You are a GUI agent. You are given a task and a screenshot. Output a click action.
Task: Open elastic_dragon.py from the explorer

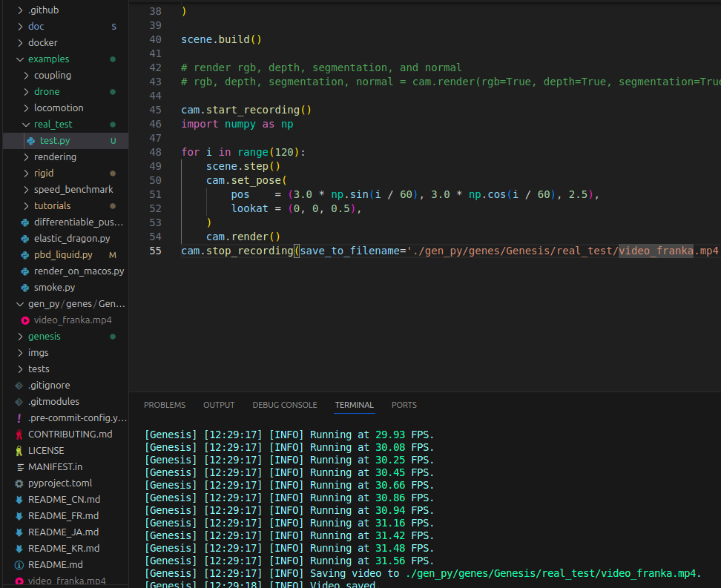coord(71,239)
